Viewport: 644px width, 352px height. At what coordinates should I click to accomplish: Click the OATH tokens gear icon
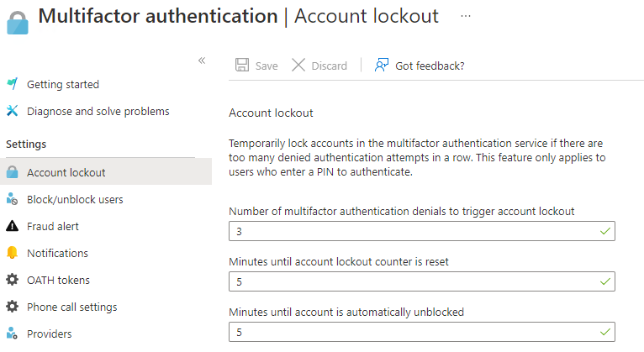13,280
